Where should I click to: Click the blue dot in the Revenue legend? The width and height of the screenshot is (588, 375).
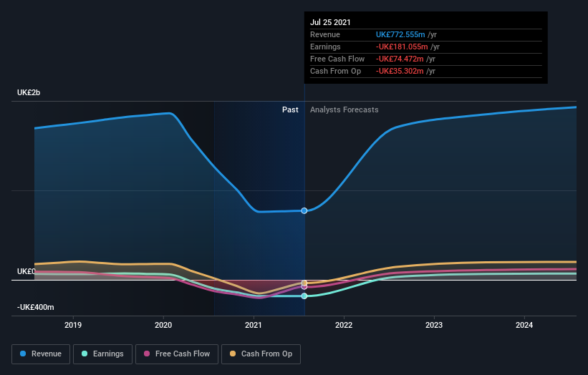click(x=23, y=354)
